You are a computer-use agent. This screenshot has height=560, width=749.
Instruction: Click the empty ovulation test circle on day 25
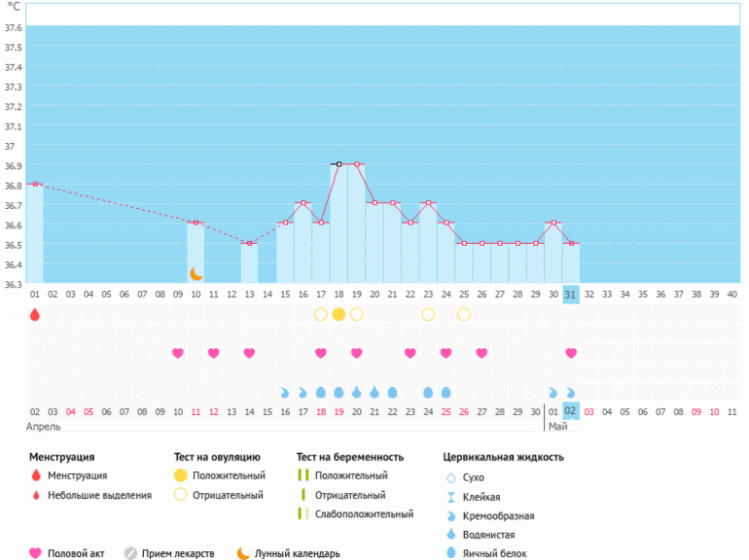(464, 314)
